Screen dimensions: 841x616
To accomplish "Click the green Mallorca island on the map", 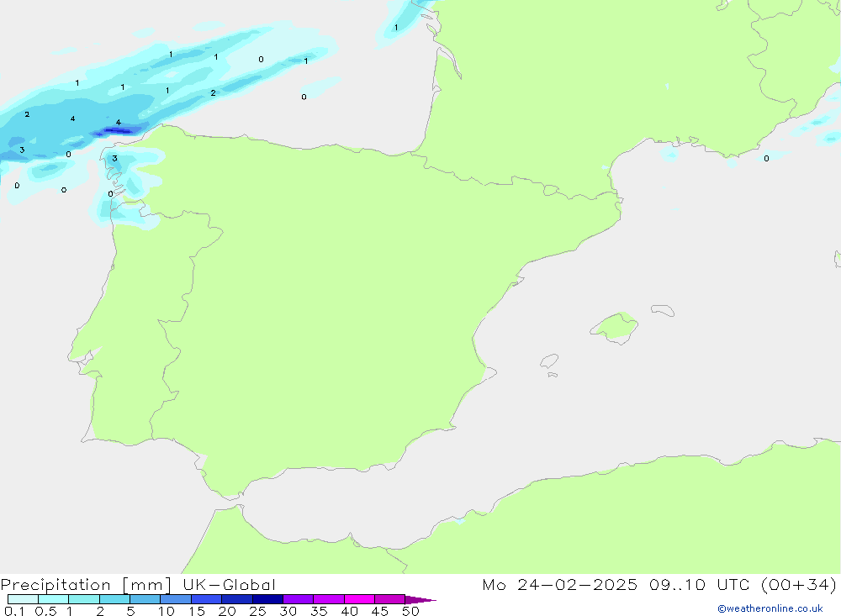I will click(615, 327).
